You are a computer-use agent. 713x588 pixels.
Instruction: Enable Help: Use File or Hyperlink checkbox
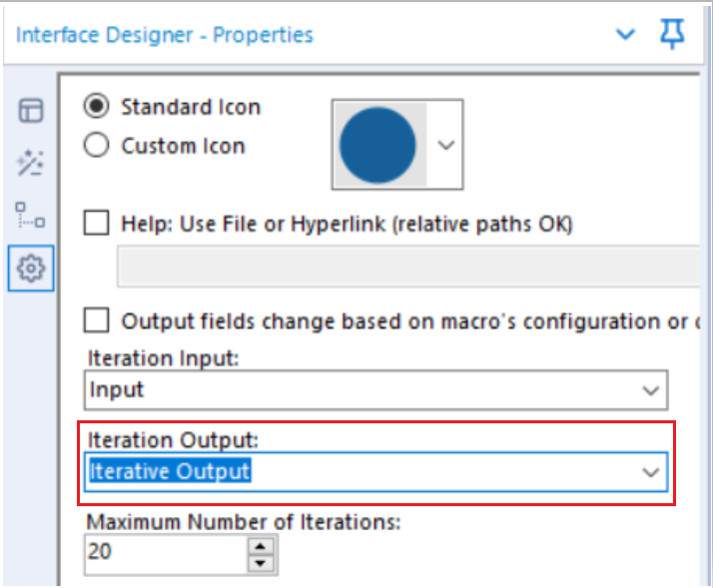click(x=97, y=223)
